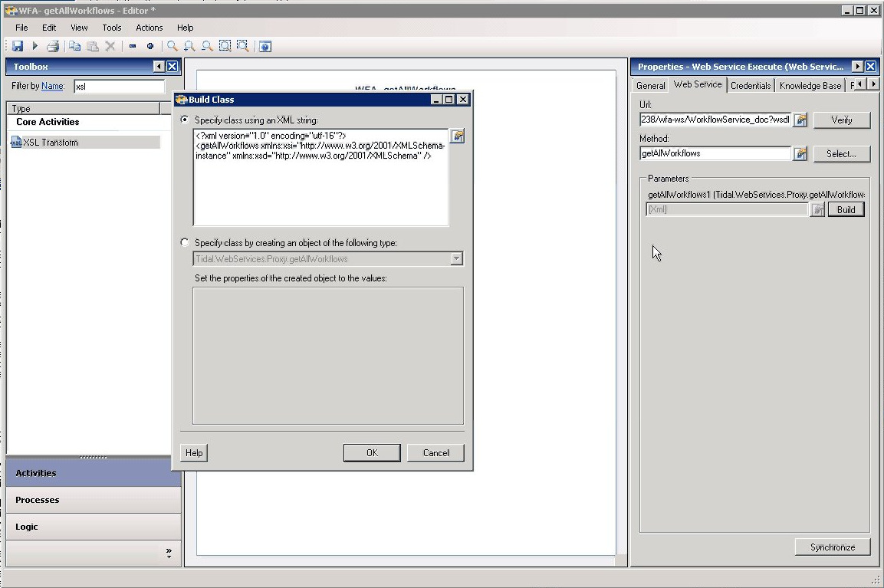Open the Edit menu

[49, 28]
